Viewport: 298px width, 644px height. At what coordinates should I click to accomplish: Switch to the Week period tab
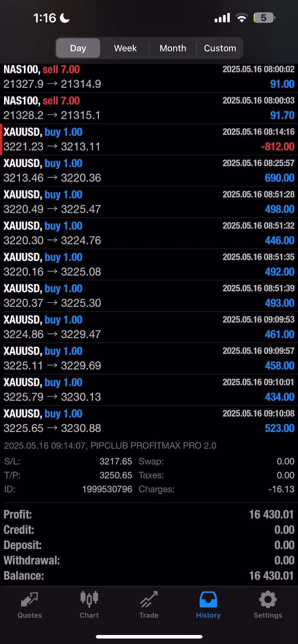point(125,48)
